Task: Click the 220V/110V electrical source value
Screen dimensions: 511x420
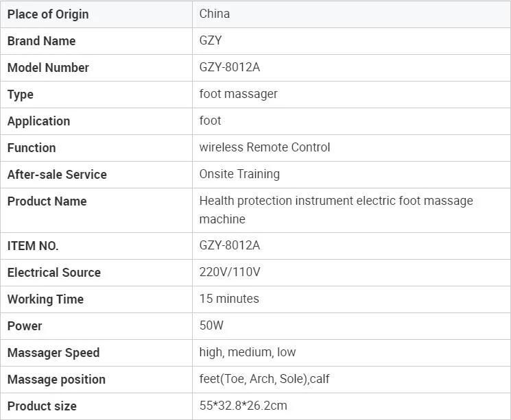Action: point(230,272)
